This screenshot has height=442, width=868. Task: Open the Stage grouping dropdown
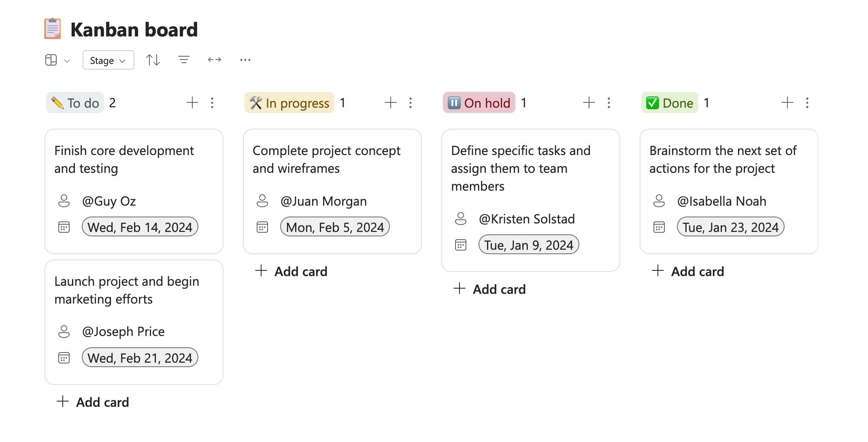click(x=108, y=60)
